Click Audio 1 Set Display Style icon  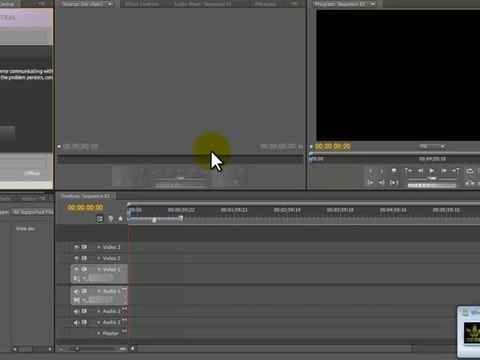(76, 300)
